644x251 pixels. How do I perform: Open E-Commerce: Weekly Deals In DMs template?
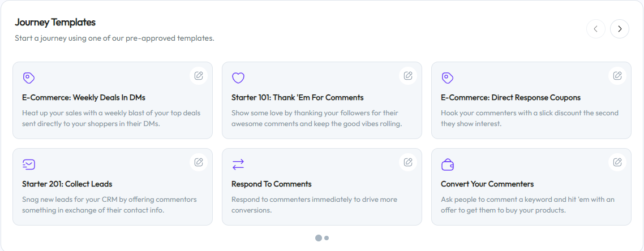point(84,97)
